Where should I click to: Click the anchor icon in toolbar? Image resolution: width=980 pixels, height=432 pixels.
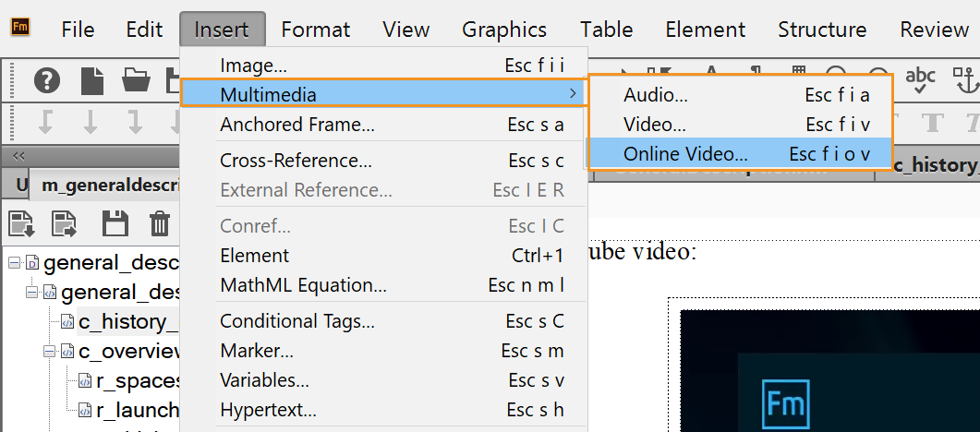965,81
